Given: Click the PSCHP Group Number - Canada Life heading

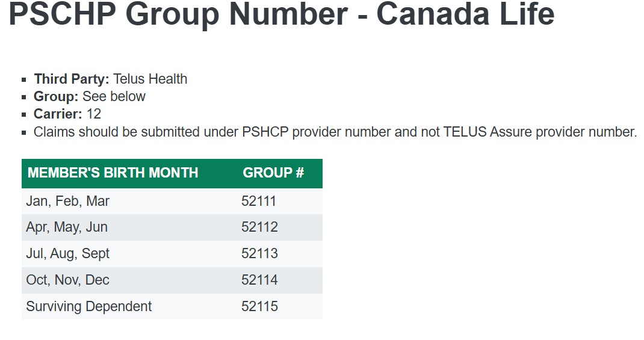Looking at the screenshot, I should [281, 14].
